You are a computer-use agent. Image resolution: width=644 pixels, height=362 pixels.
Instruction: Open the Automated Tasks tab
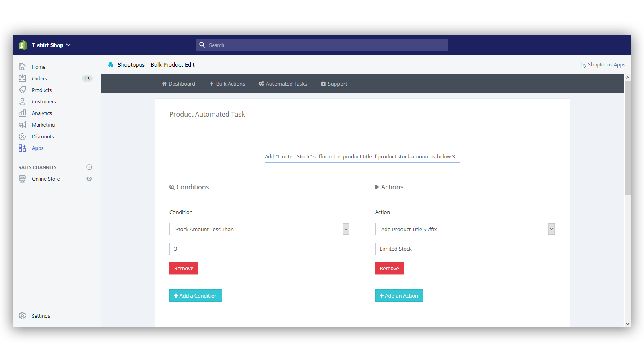point(283,84)
